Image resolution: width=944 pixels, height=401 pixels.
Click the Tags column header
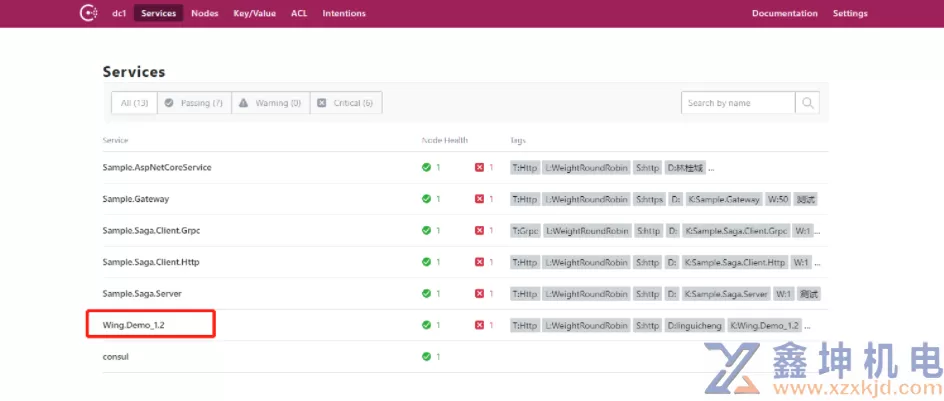tap(518, 140)
